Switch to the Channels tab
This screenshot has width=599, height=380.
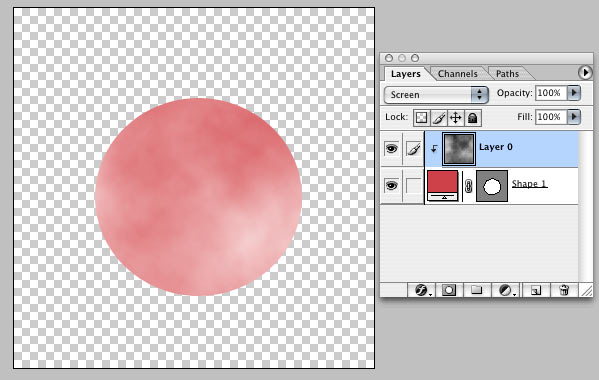point(457,73)
